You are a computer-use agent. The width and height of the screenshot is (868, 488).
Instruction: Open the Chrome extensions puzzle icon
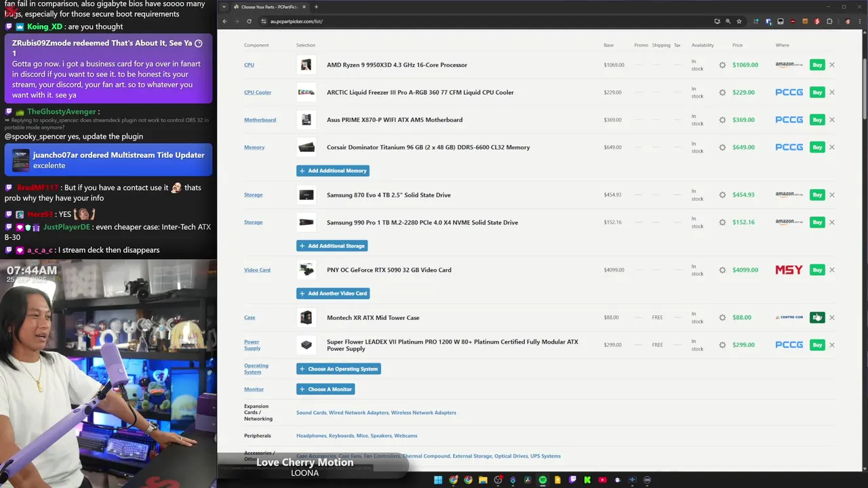pos(829,21)
